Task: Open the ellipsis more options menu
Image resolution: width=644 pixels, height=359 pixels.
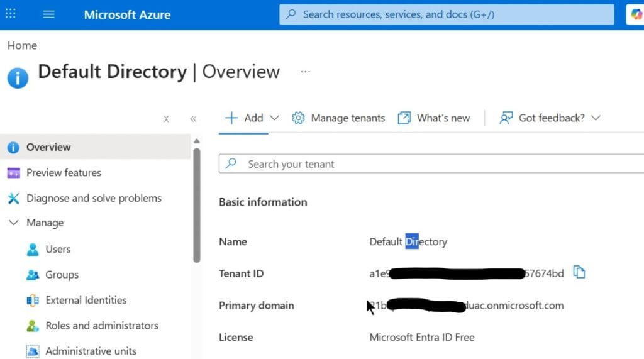Action: [x=305, y=72]
